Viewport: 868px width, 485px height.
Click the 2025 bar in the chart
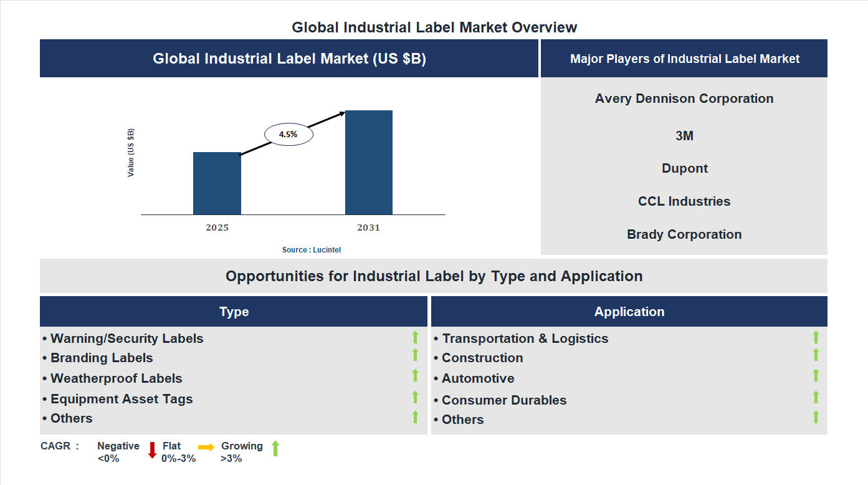coord(217,184)
